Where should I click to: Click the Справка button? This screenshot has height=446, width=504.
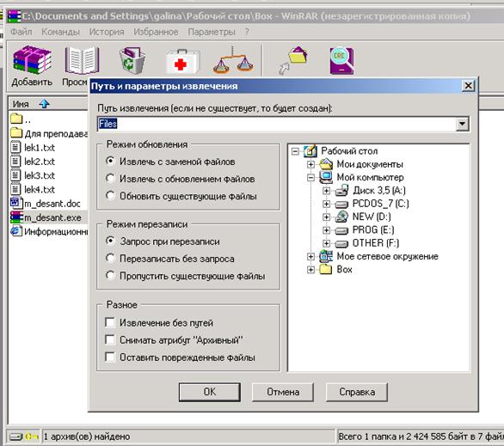[357, 392]
